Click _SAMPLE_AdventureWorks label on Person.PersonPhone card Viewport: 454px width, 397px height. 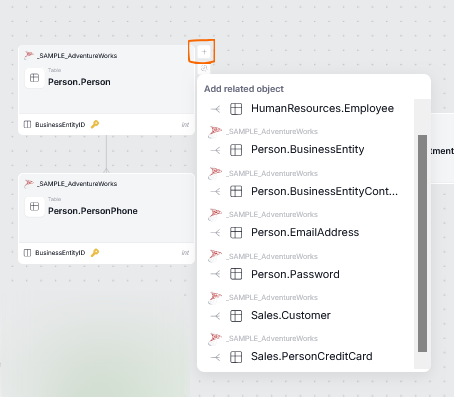coord(77,184)
